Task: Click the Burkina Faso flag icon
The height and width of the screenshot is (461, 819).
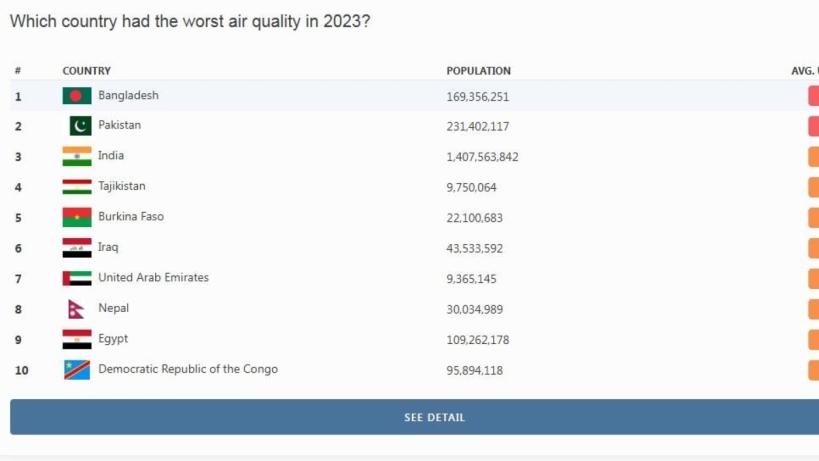Action: [x=77, y=217]
